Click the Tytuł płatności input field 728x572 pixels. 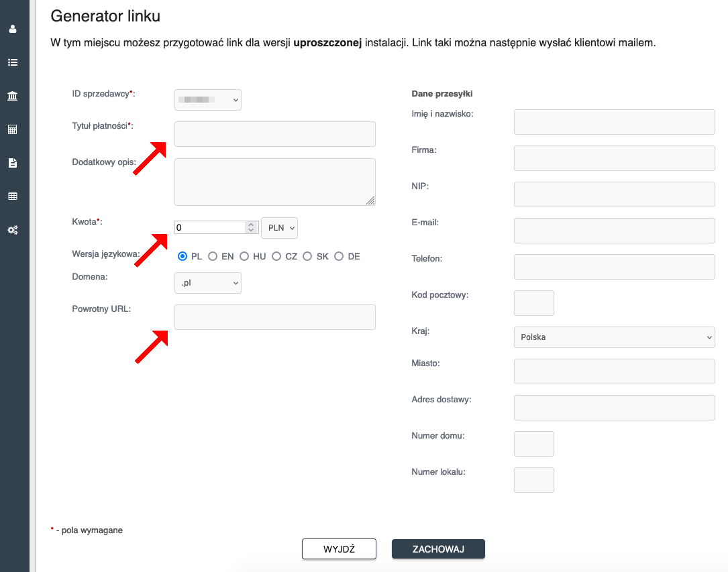tap(274, 133)
